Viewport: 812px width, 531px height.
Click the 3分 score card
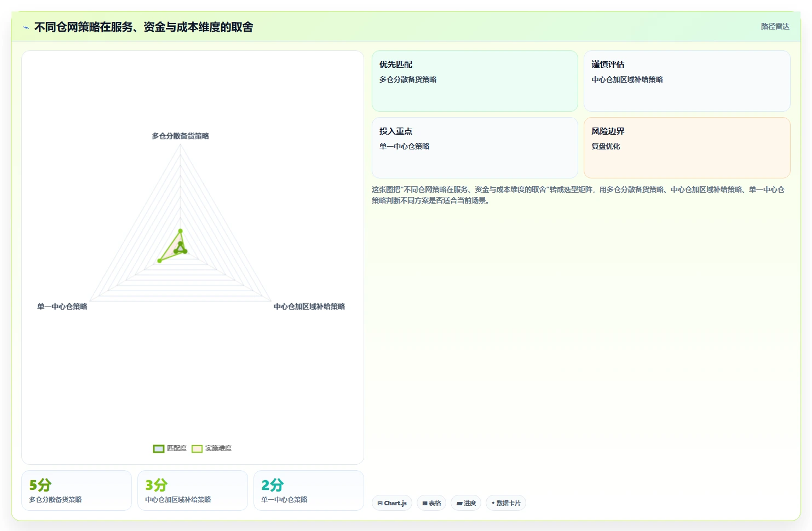click(x=193, y=490)
